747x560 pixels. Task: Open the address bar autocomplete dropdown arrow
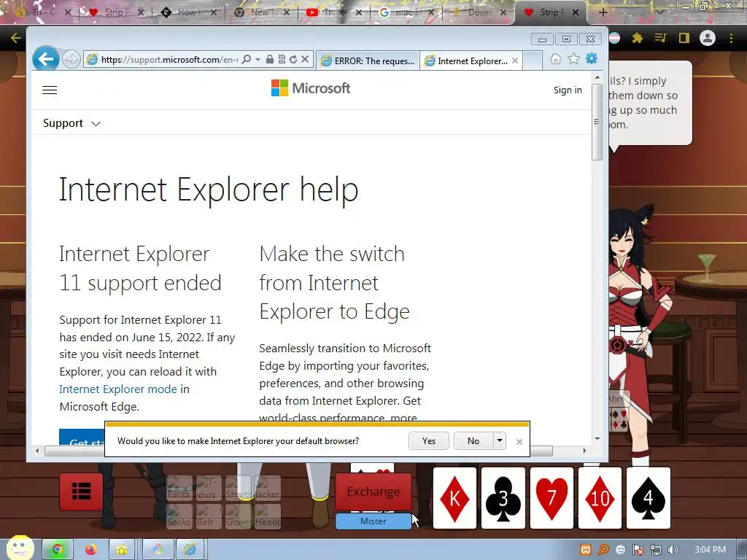point(258,60)
